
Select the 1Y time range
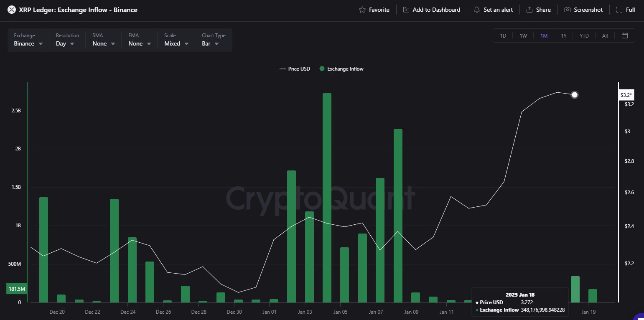(564, 36)
